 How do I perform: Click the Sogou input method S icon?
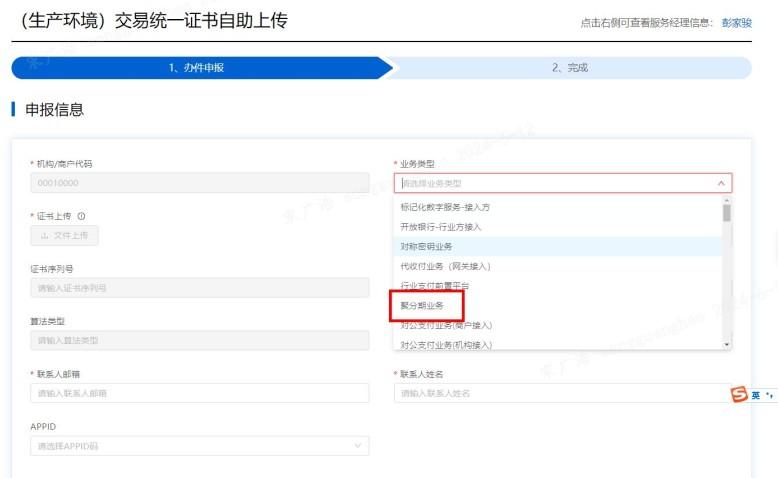[739, 394]
